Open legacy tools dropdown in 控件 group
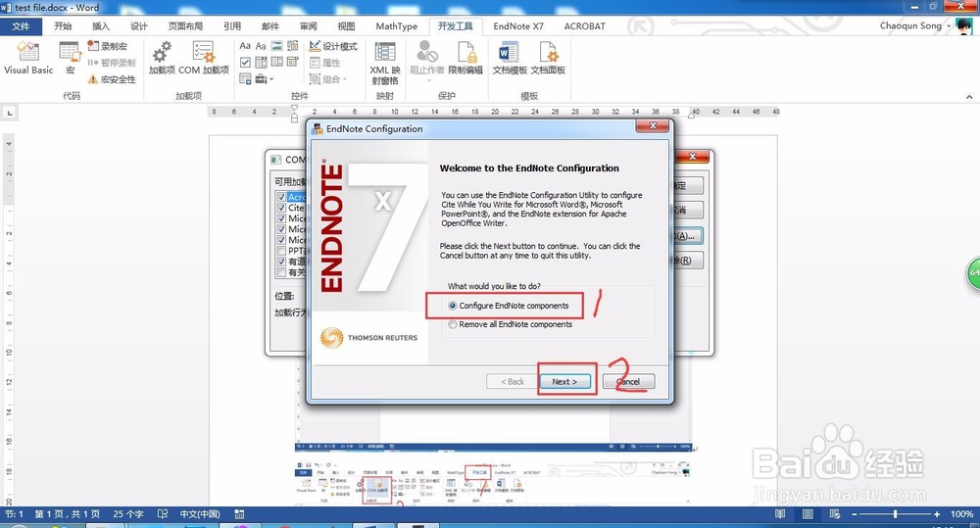Image resolution: width=980 pixels, height=528 pixels. [265, 78]
